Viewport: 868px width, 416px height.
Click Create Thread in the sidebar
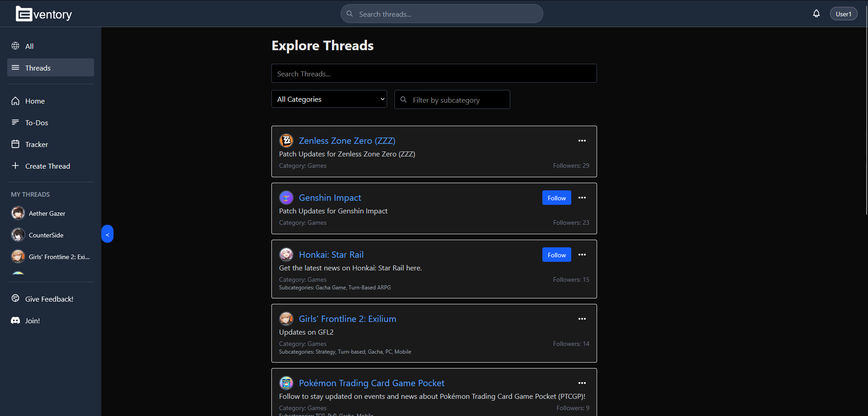coord(51,166)
